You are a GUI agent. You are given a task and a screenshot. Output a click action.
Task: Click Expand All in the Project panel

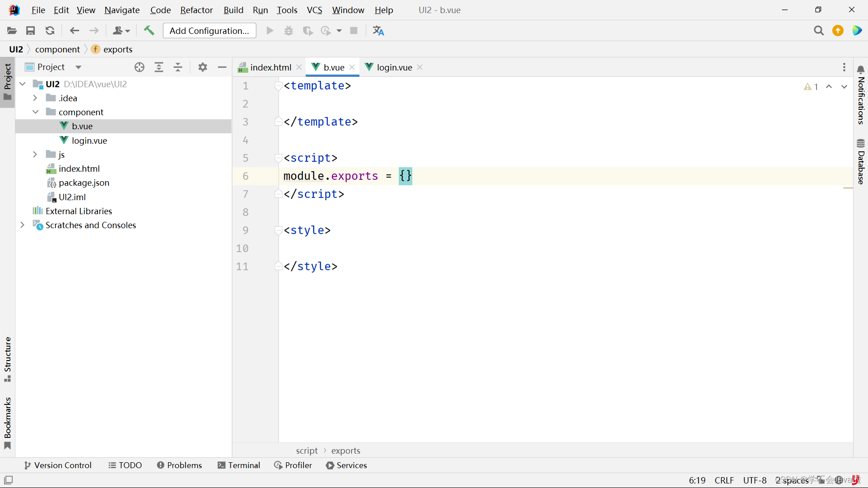[159, 67]
